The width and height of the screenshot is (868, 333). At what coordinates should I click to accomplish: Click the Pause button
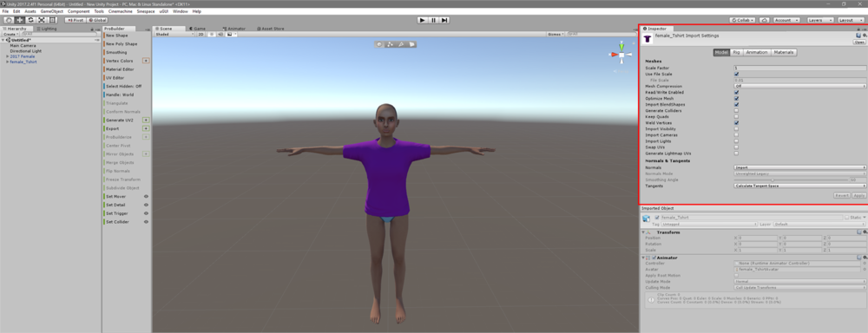click(x=433, y=20)
